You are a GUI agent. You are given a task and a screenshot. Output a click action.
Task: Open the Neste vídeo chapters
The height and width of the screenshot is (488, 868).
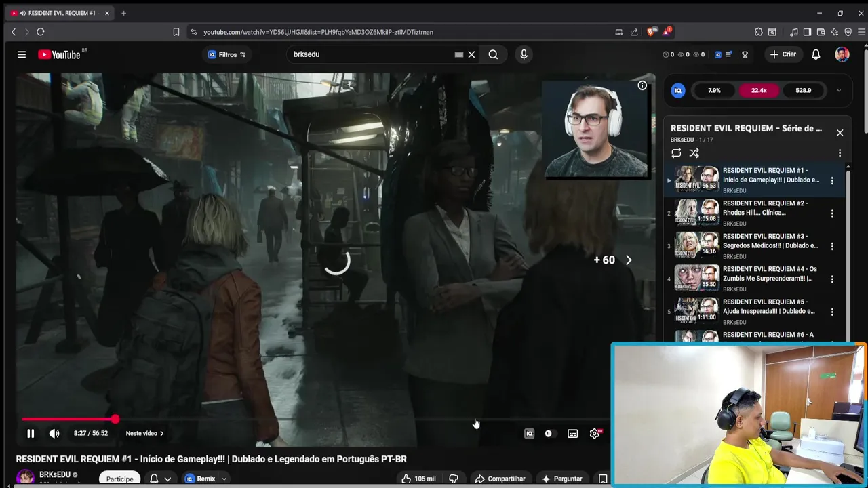[144, 433]
